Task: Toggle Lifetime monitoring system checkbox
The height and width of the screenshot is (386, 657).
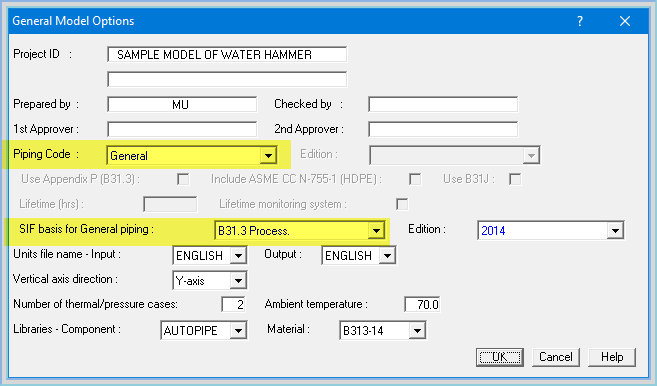Action: (402, 205)
